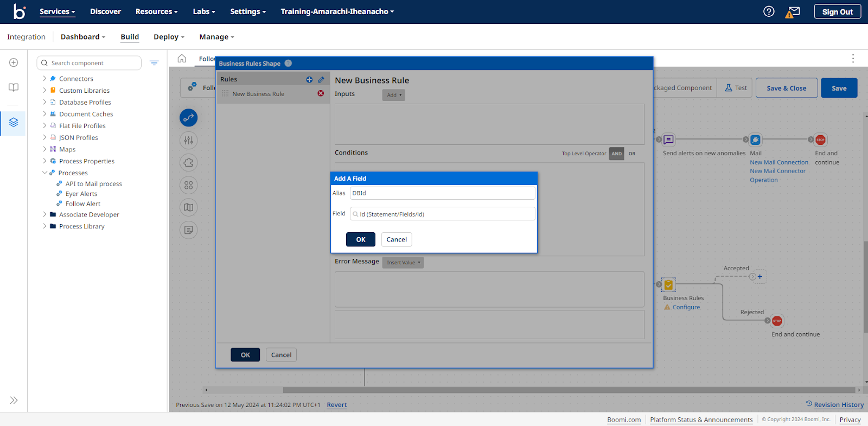Open the Insert Value dropdown
This screenshot has height=426, width=868.
click(403, 263)
